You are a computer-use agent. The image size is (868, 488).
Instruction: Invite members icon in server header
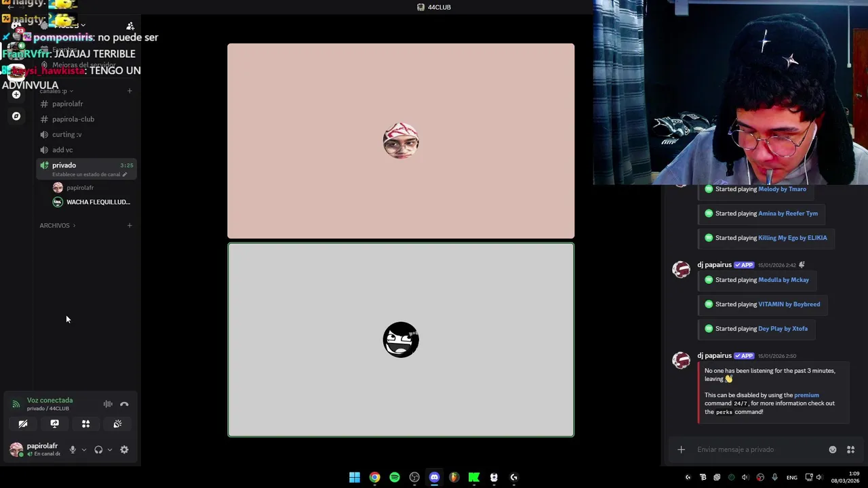pos(130,26)
